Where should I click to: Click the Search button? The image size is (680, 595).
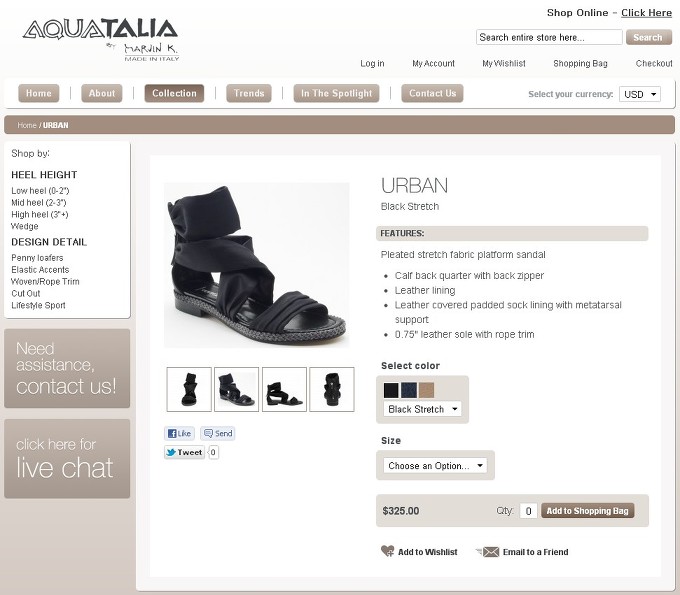pos(648,37)
